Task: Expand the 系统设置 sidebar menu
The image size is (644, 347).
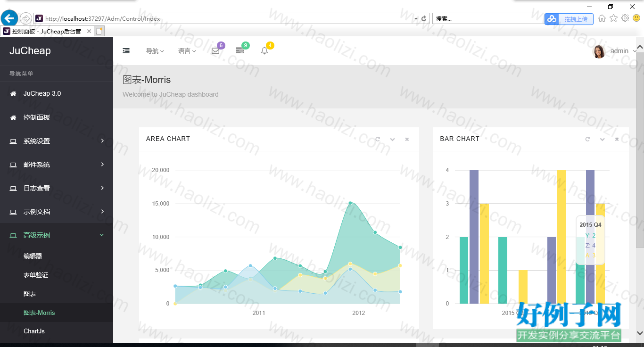Action: pos(57,141)
